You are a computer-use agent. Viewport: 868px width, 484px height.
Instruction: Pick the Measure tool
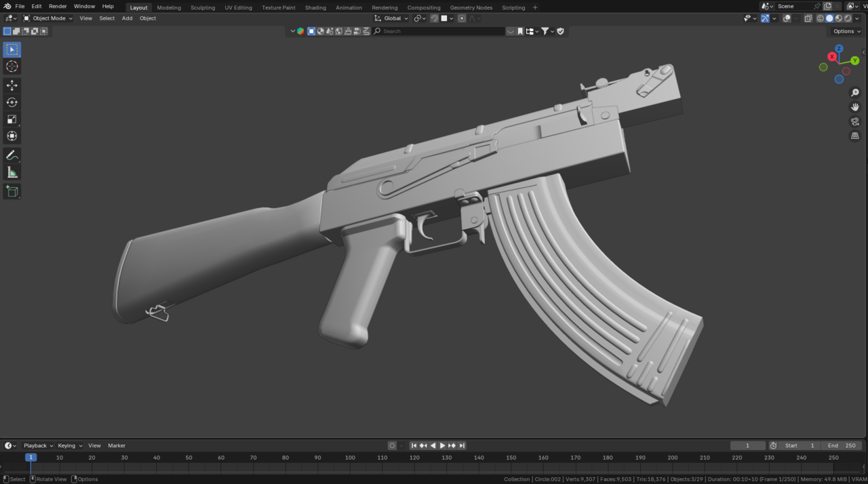12,172
